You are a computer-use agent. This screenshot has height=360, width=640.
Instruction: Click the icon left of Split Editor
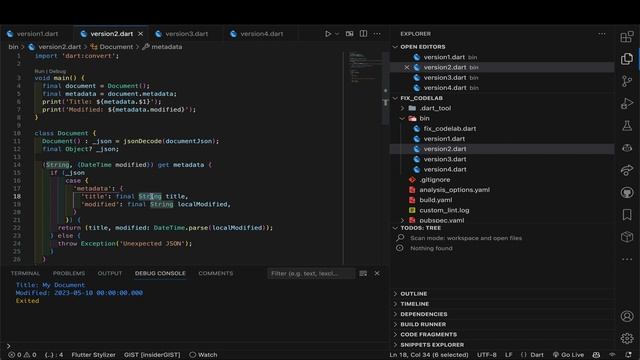349,34
